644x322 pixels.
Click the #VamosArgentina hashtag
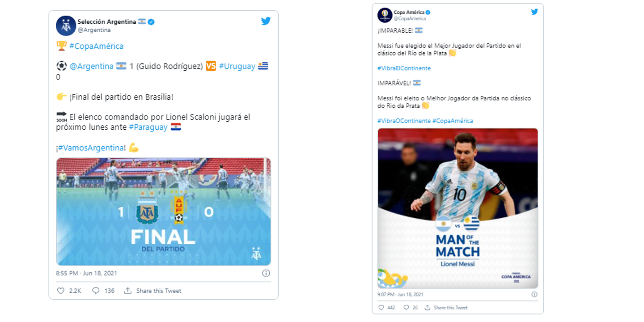[x=92, y=148]
